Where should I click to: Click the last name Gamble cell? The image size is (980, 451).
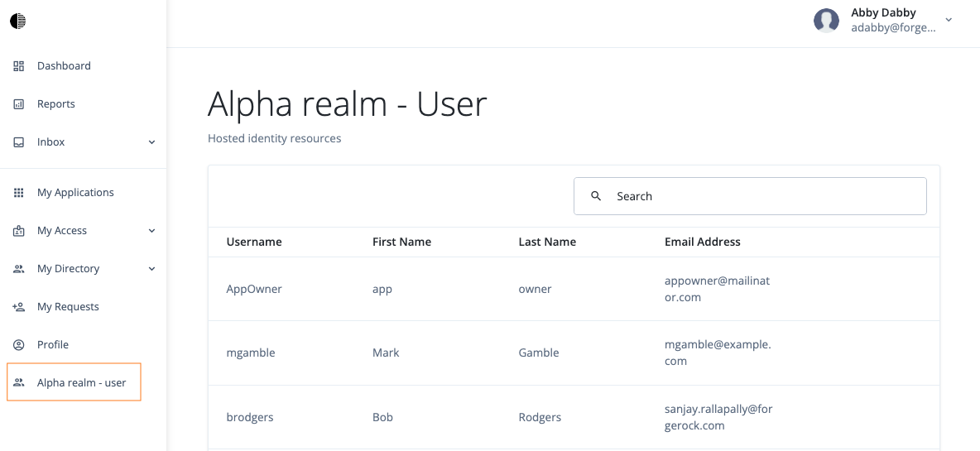pyautogui.click(x=539, y=353)
